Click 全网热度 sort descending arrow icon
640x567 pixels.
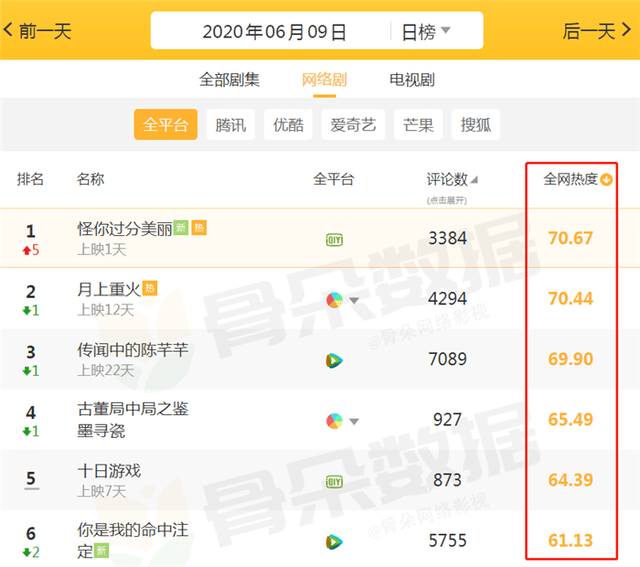coord(607,180)
